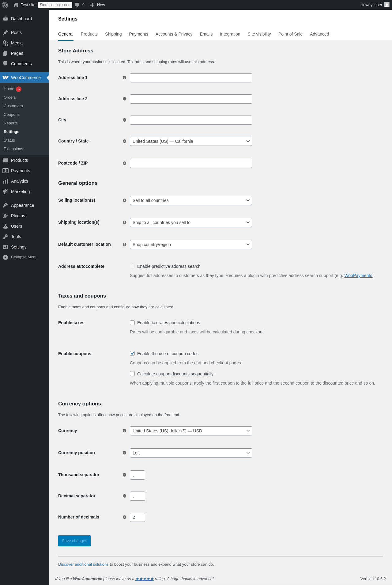Click the Dashboard gauge icon
This screenshot has width=392, height=585.
[6, 19]
